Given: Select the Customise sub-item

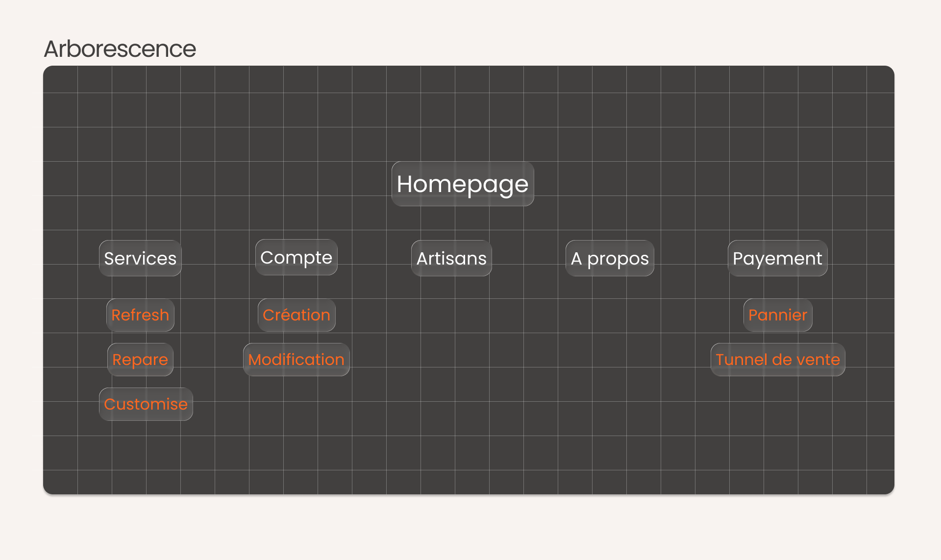Looking at the screenshot, I should coord(146,404).
